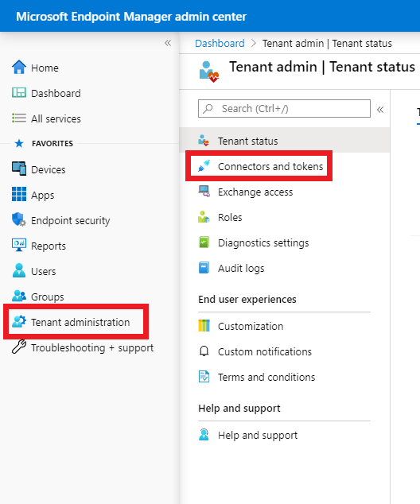Open the Reports monitor icon

point(19,245)
